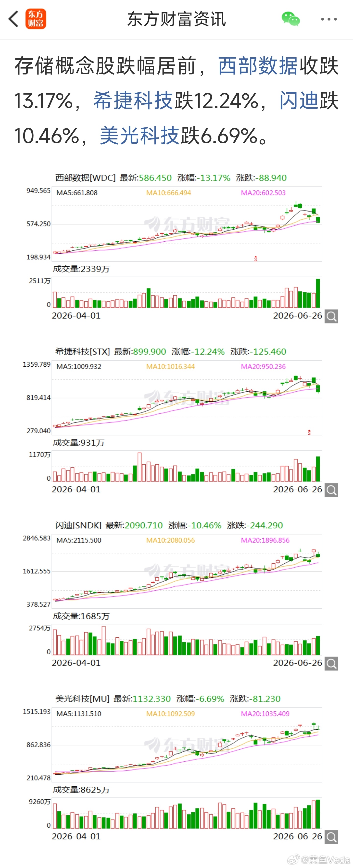
Task: Select the 成交量:931万 volume label
Action: tap(78, 443)
